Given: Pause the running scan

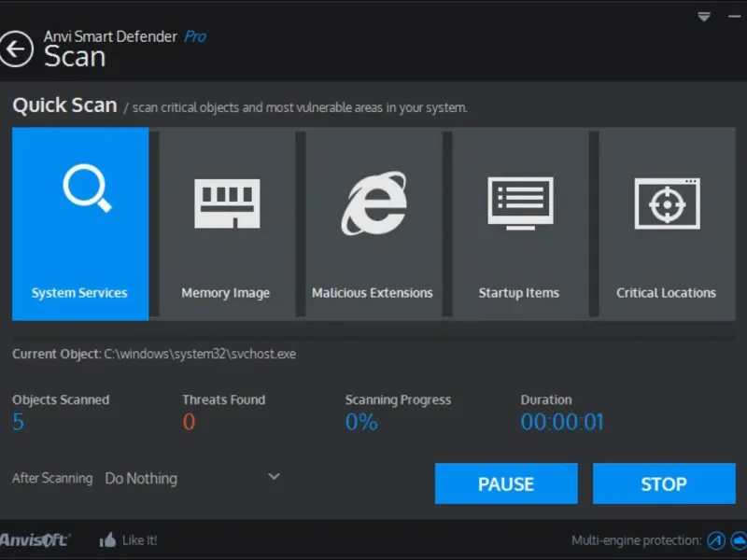Looking at the screenshot, I should tap(506, 484).
